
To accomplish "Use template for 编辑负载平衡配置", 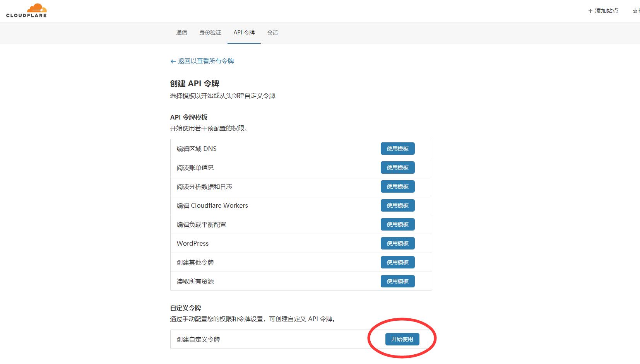I will tap(398, 224).
